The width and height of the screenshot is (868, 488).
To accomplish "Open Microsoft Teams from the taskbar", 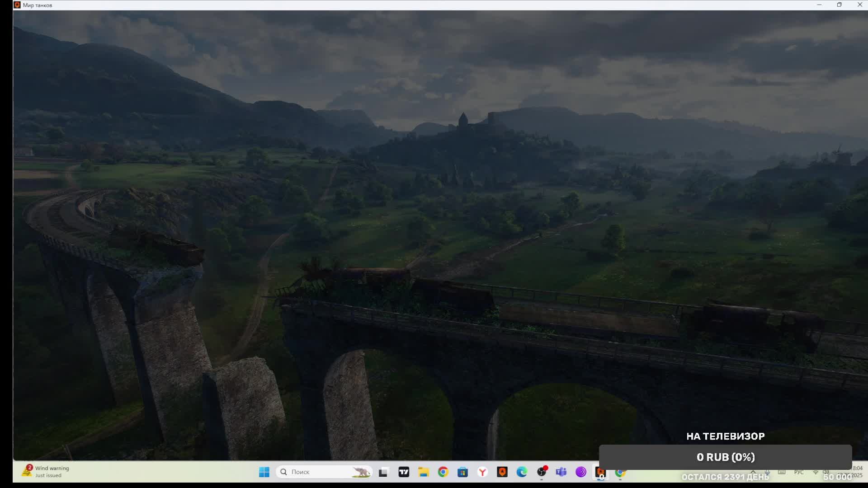I will [561, 472].
